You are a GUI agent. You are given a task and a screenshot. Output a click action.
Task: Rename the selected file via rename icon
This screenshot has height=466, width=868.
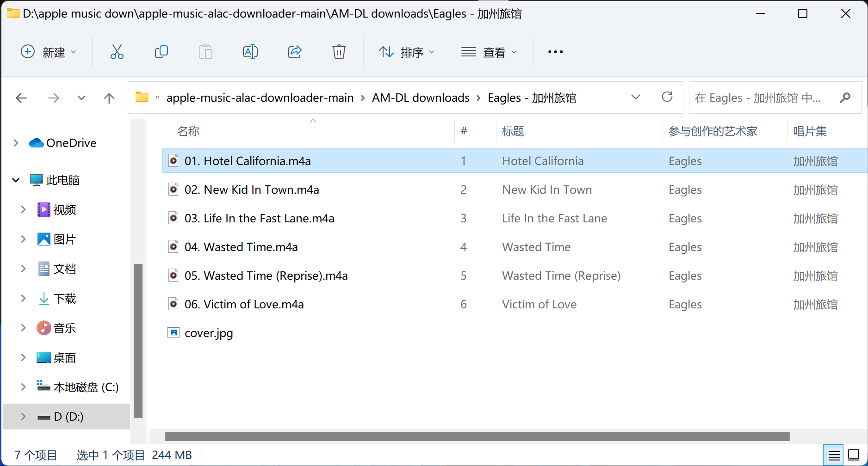[x=250, y=52]
